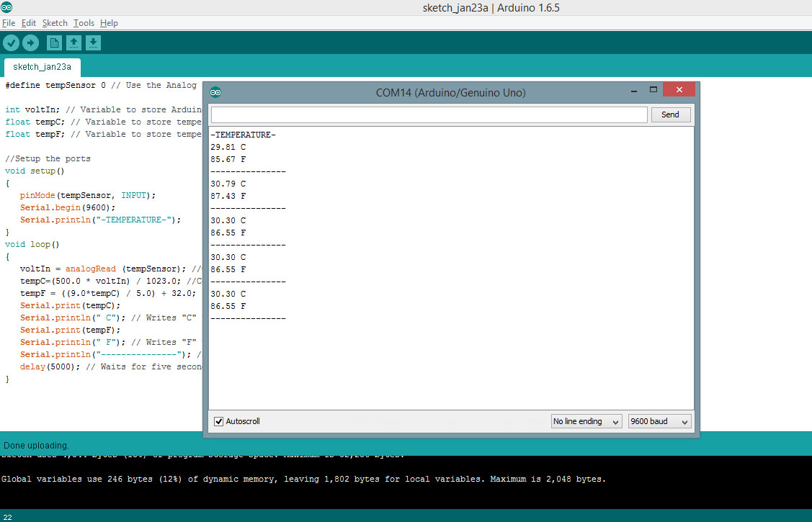
Task: Click the -TEMPERATURE- line in serial output
Action: pos(243,135)
